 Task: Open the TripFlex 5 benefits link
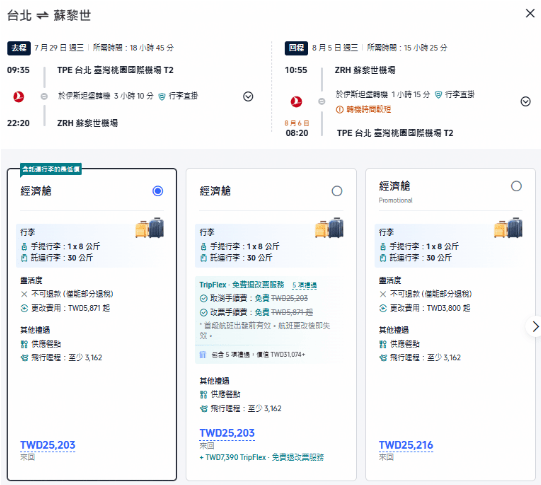(304, 285)
